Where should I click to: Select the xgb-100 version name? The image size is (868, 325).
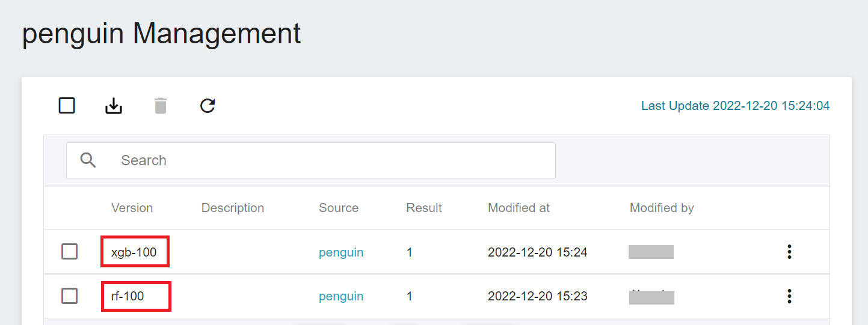[134, 252]
